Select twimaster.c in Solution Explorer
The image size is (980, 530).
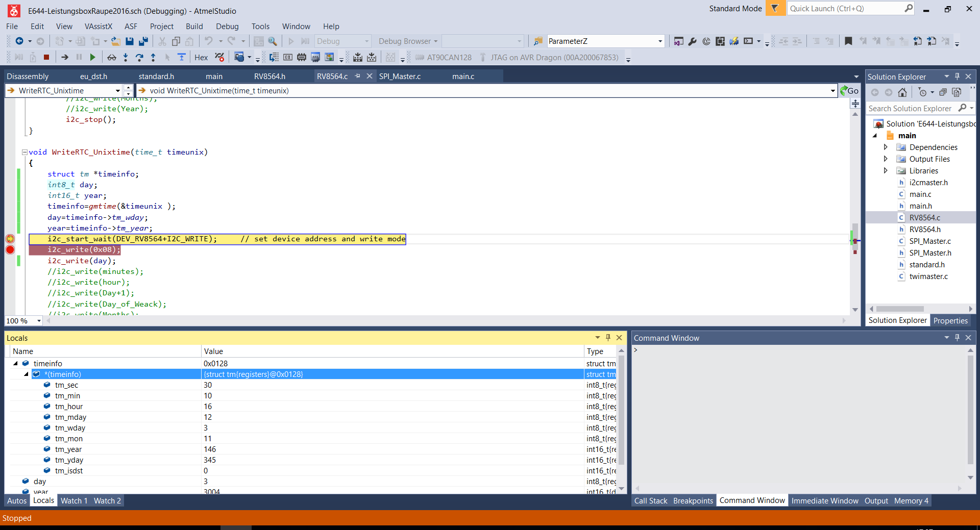928,276
